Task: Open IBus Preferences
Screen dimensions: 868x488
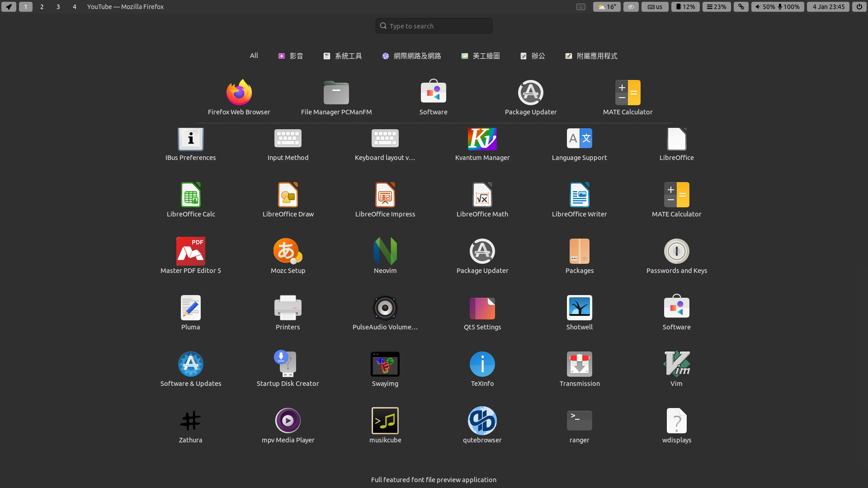Action: (x=191, y=145)
